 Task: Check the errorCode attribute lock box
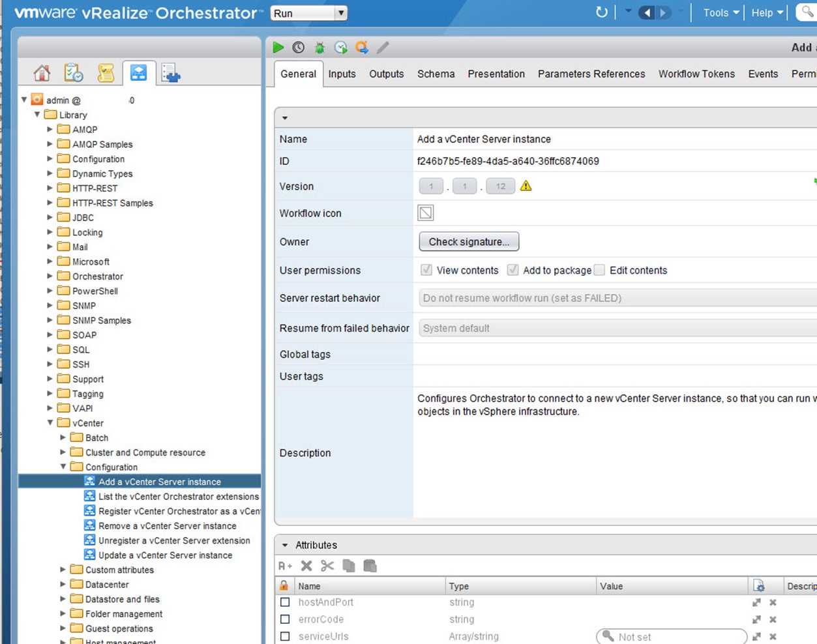pyautogui.click(x=285, y=619)
